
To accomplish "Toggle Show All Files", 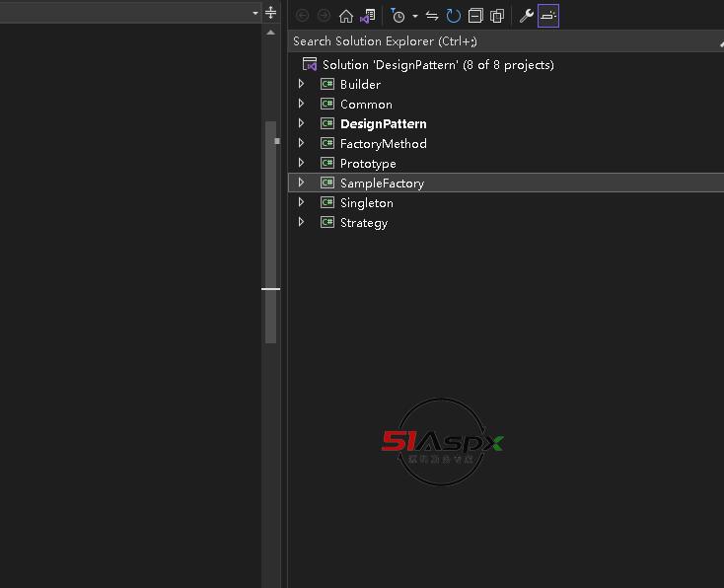I will click(497, 16).
